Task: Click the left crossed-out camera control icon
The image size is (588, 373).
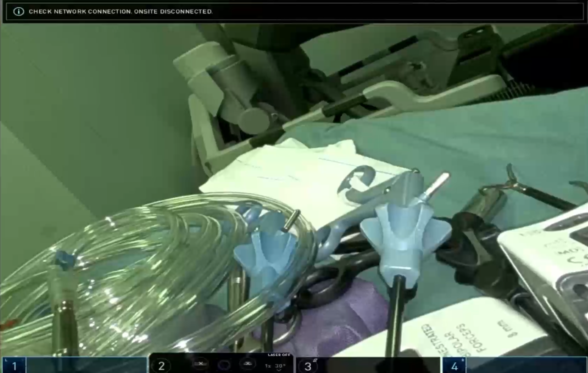Action: pyautogui.click(x=200, y=364)
